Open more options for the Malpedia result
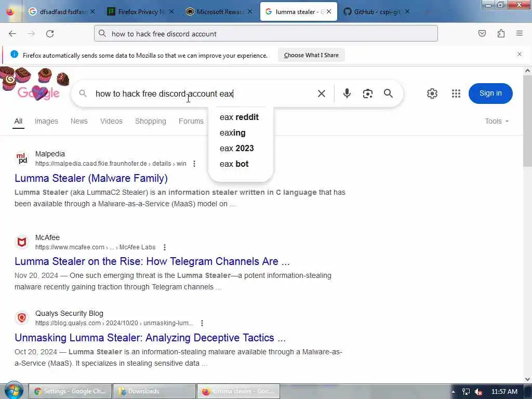The width and height of the screenshot is (532, 399). coord(194,164)
